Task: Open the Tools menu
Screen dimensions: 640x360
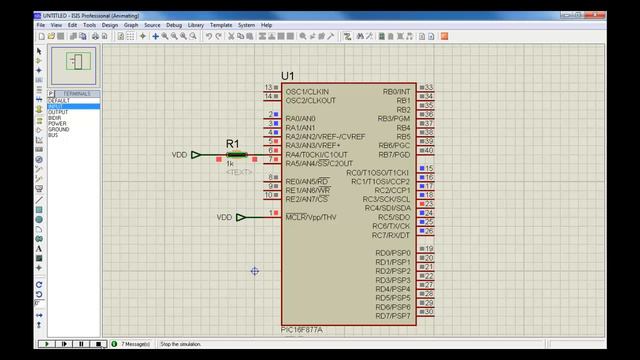Action: (89, 25)
